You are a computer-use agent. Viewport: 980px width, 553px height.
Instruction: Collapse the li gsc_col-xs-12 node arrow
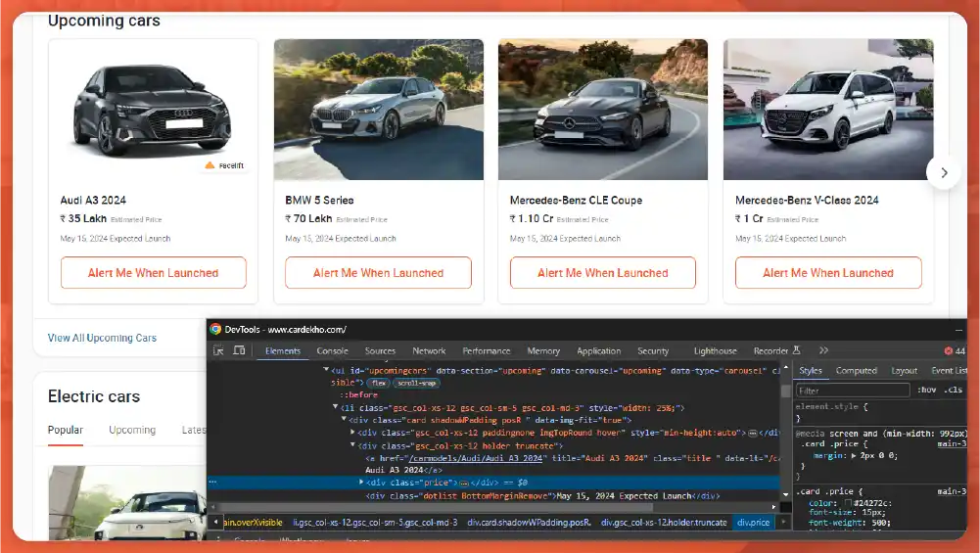pos(336,407)
